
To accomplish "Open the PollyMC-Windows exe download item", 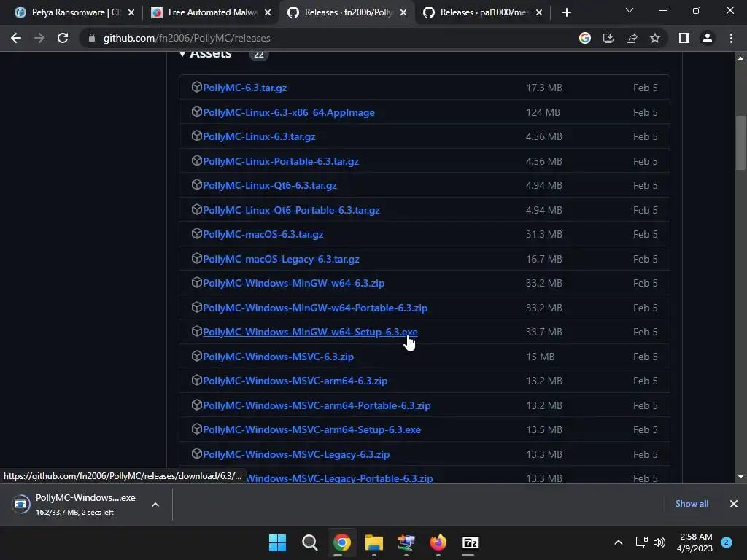I will point(77,505).
